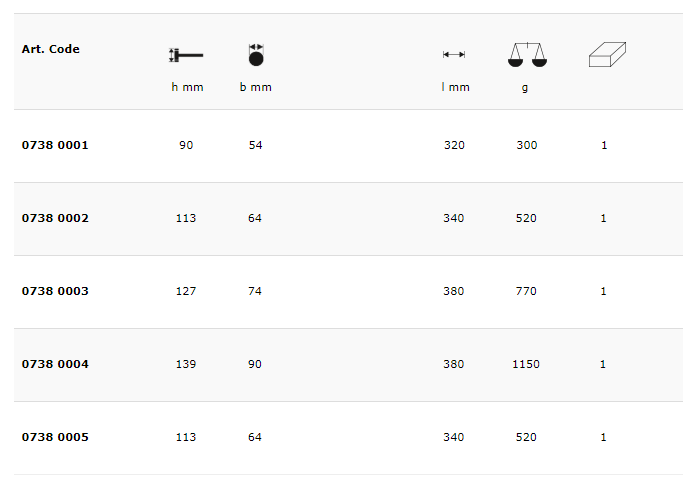This screenshot has width=683, height=492.
Task: Click the g weight column label
Action: (x=525, y=87)
